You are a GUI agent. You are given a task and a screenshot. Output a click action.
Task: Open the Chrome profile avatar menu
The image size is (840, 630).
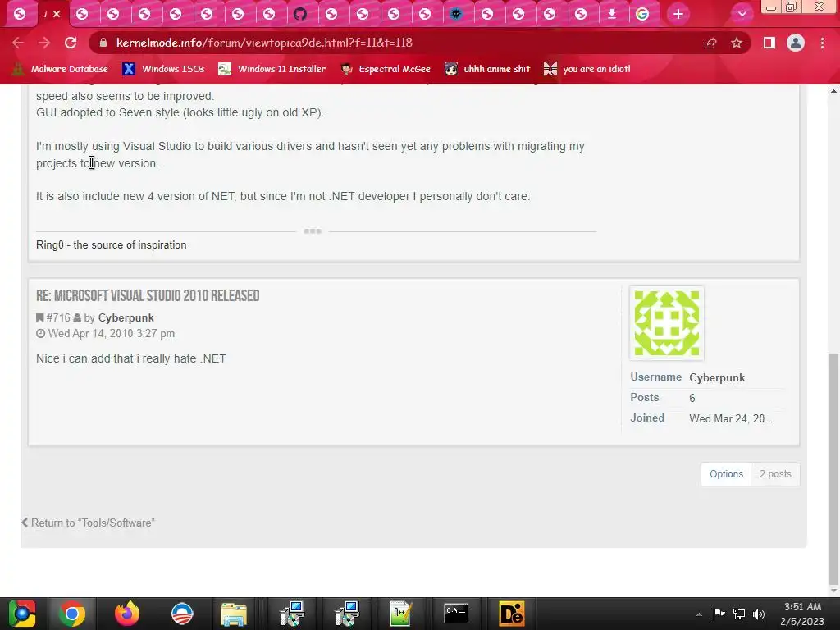click(796, 43)
